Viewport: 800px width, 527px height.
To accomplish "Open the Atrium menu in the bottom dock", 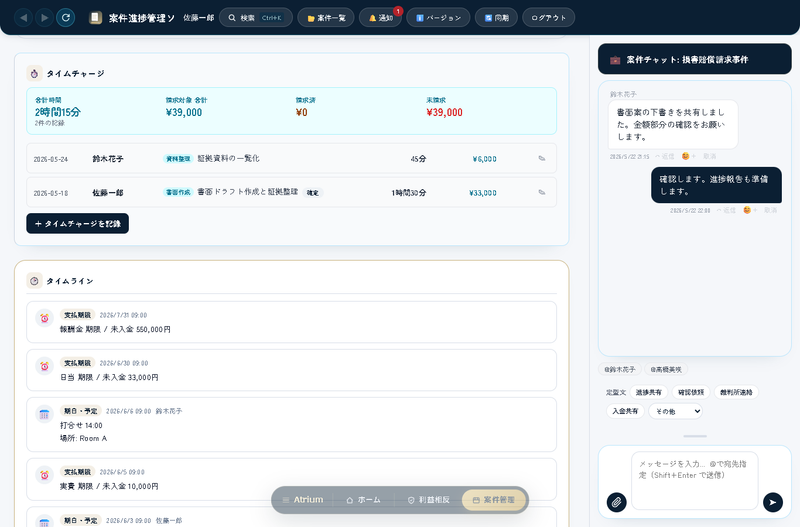I will (303, 500).
